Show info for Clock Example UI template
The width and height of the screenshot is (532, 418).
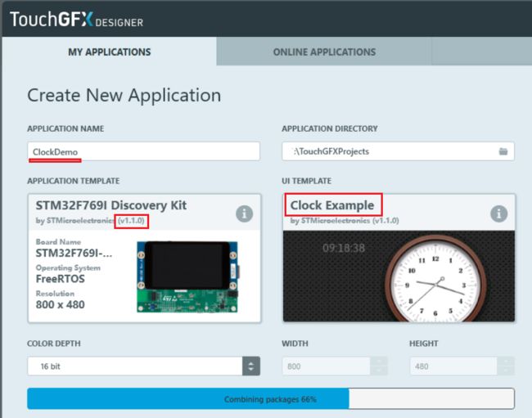coord(498,213)
